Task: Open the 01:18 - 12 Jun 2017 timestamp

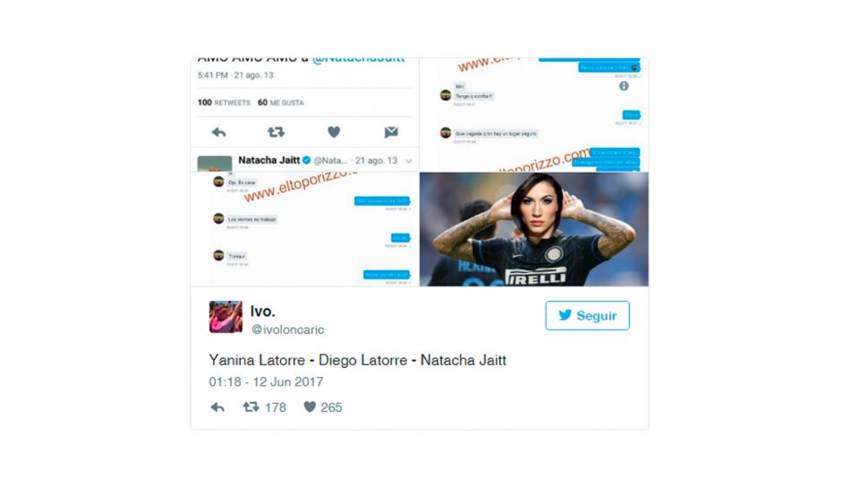Action: click(x=266, y=381)
